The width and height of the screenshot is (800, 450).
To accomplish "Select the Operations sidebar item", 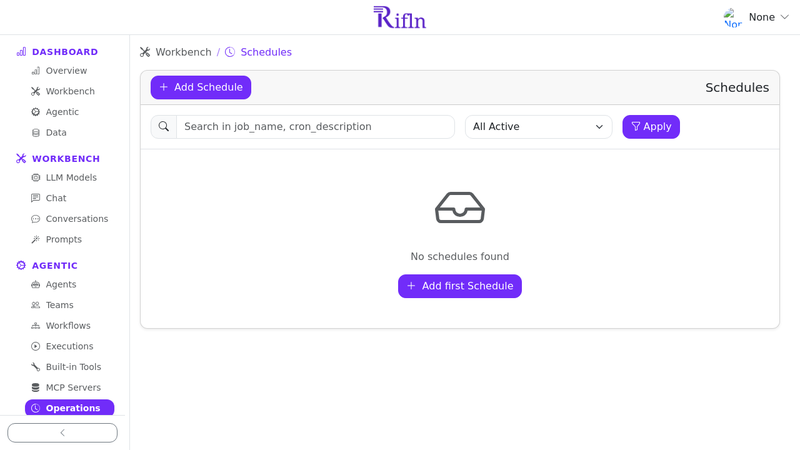I will click(x=69, y=408).
